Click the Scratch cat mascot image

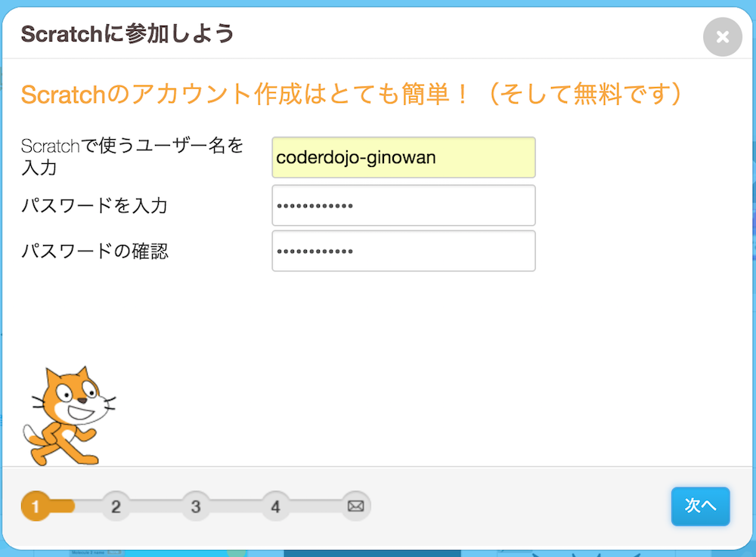pyautogui.click(x=70, y=416)
